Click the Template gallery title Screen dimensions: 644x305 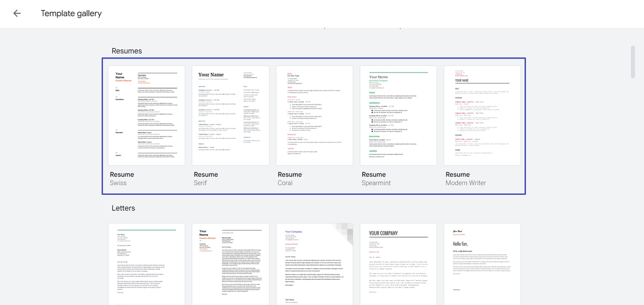click(71, 13)
